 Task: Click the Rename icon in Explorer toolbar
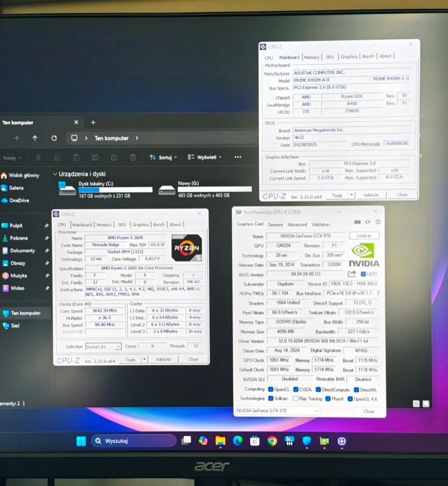[95, 157]
